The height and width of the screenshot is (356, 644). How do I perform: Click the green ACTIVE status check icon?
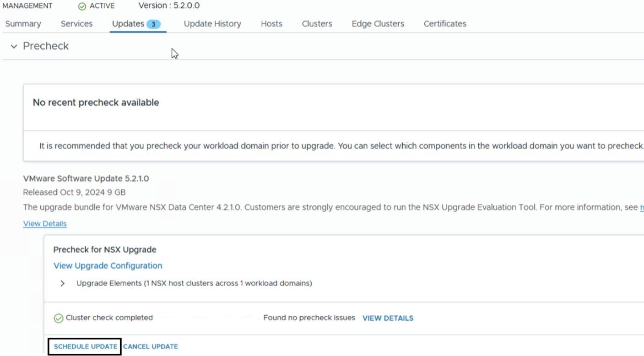coord(82,6)
